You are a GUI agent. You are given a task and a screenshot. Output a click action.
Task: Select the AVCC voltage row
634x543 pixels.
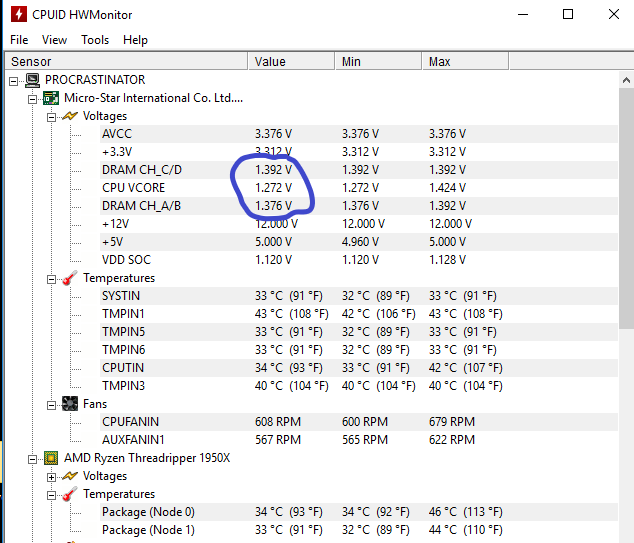359,134
